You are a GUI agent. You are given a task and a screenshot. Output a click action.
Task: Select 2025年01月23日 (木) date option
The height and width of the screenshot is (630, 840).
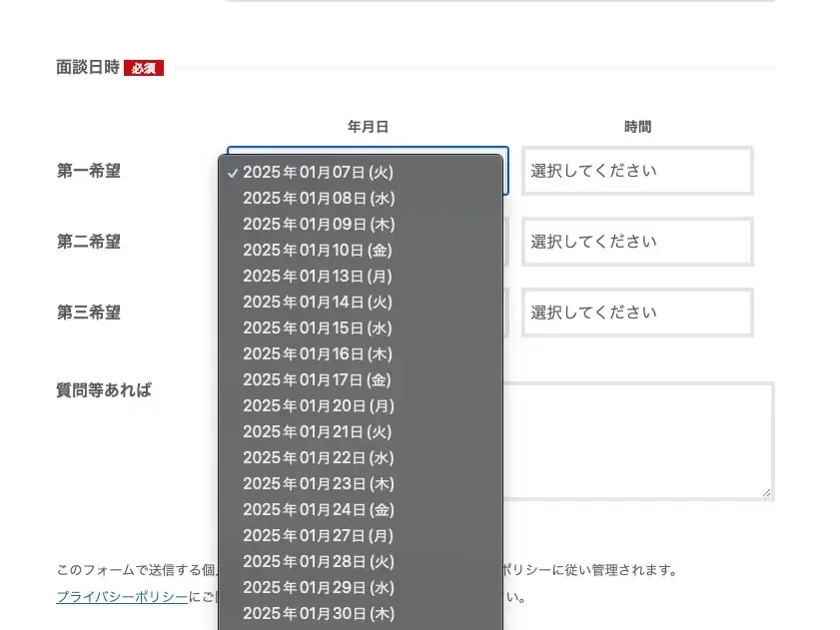[x=361, y=484]
